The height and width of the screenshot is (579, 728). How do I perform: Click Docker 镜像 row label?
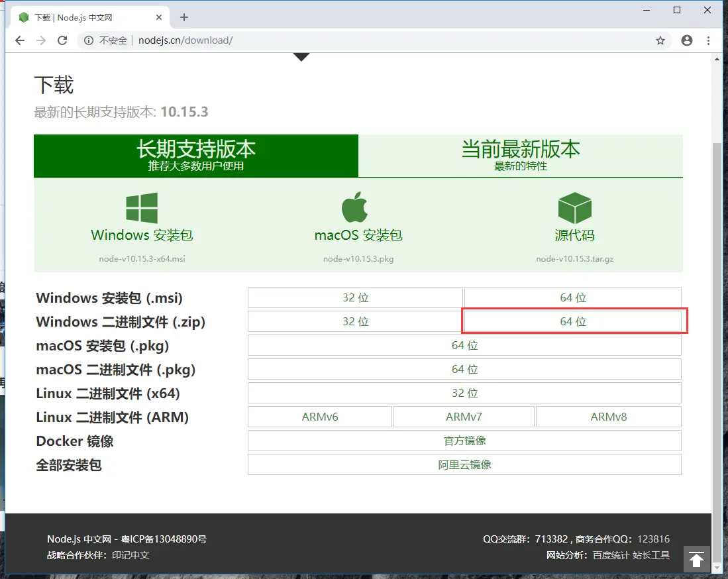click(x=75, y=441)
